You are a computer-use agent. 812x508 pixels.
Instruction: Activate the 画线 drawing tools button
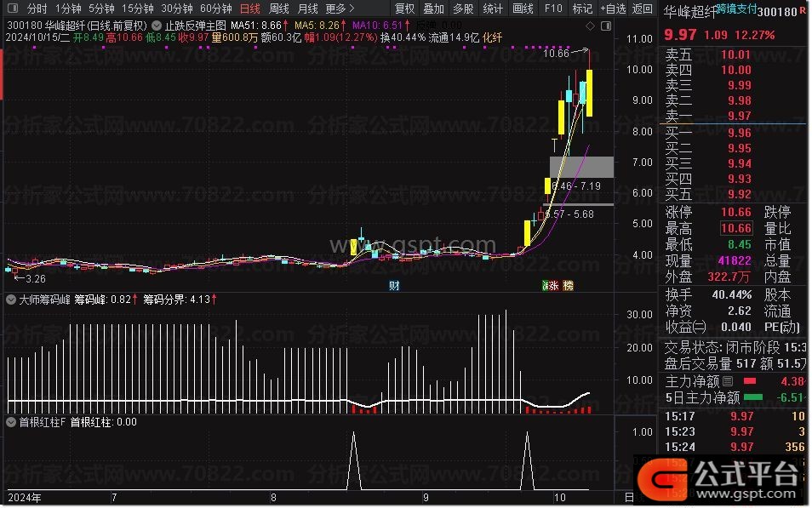pyautogui.click(x=523, y=9)
